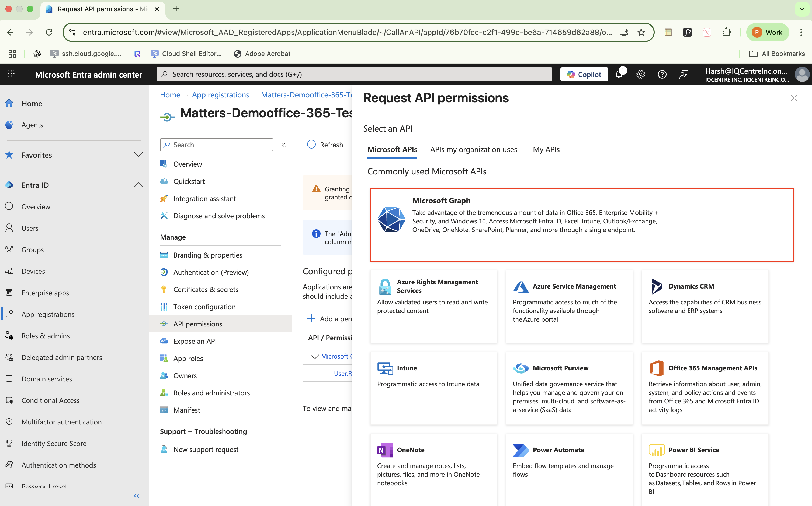
Task: Open the Adobe Acrobat bookmark
Action: pyautogui.click(x=262, y=54)
